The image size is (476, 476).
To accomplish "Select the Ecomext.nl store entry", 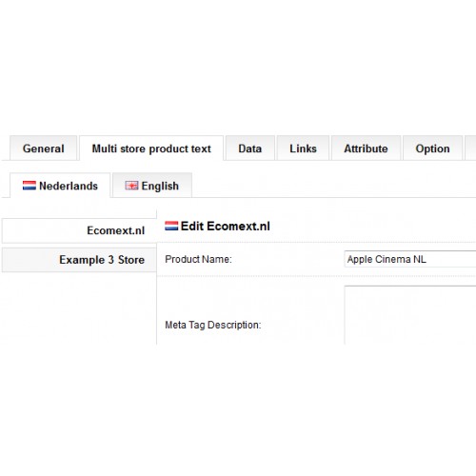I will pos(79,230).
